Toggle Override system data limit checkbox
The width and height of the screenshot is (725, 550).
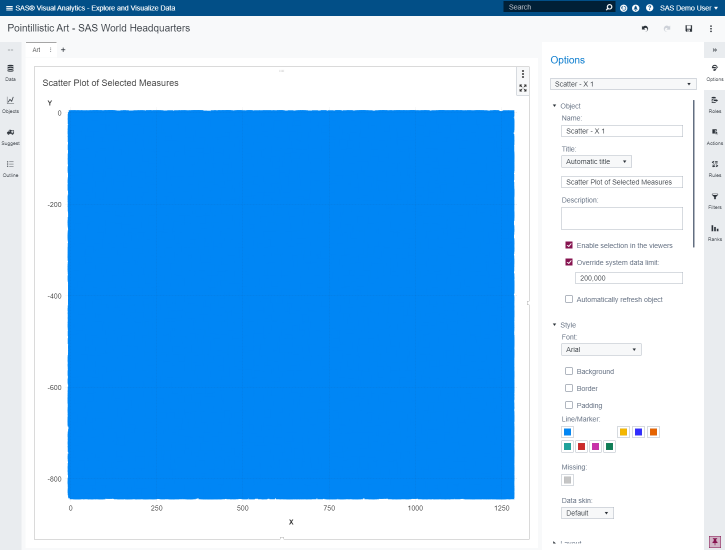point(569,263)
